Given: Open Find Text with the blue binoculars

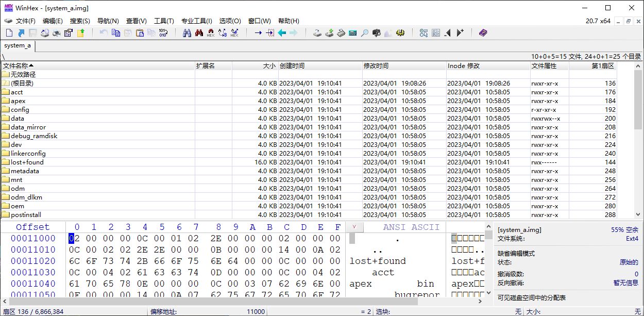Looking at the screenshot, I should (x=187, y=33).
